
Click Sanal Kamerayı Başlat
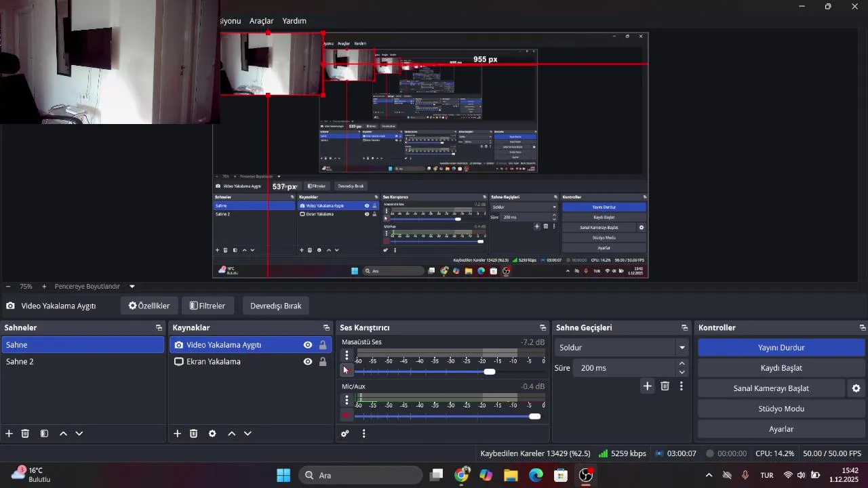tap(771, 388)
